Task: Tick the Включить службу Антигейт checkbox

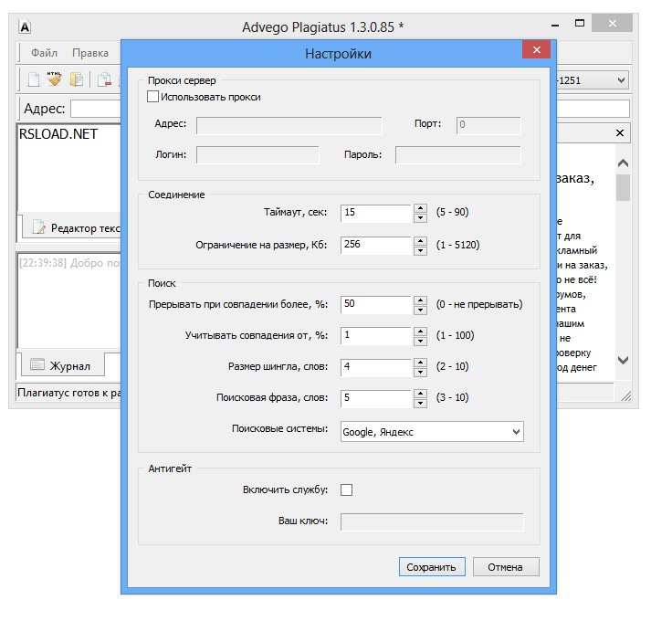Action: point(346,489)
